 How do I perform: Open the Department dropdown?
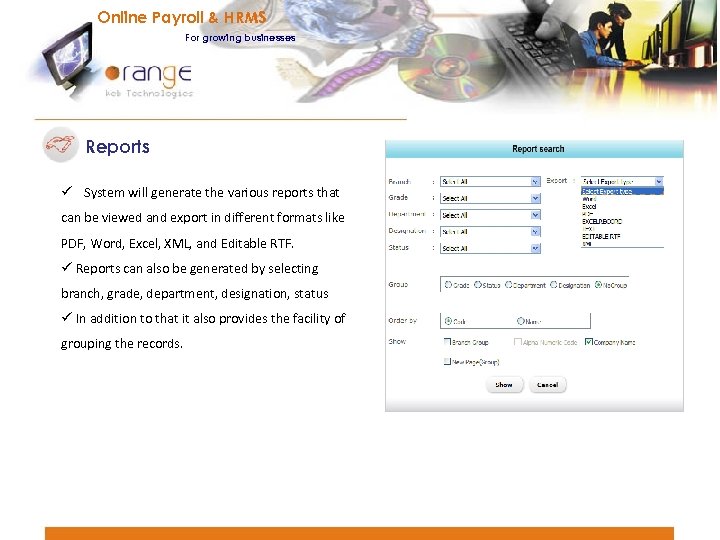tap(490, 215)
